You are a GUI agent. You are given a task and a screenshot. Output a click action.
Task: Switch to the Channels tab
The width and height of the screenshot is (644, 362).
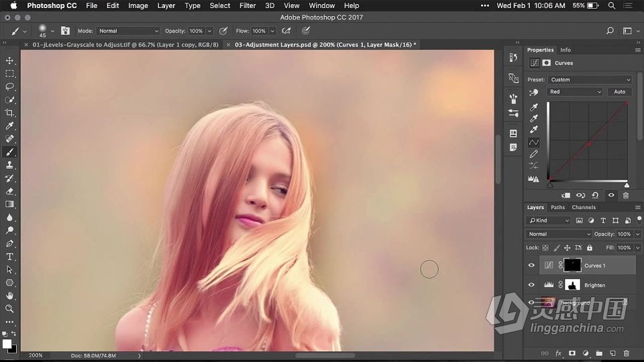[x=584, y=207]
